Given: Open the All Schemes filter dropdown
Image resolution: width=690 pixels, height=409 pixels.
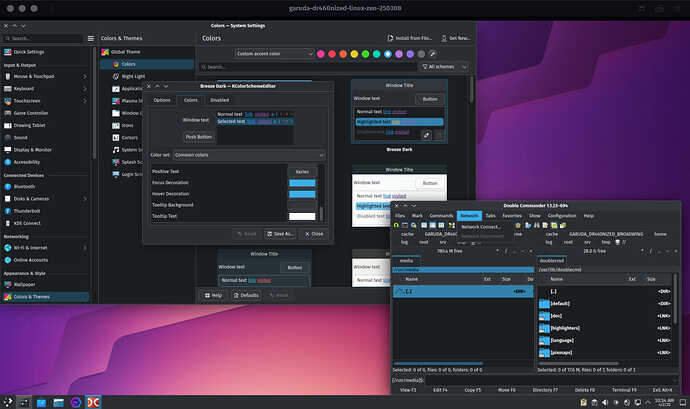Looking at the screenshot, I should 444,67.
